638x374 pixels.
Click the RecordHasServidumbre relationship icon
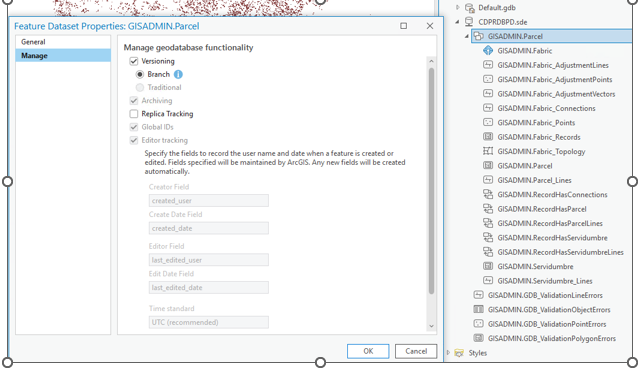488,237
